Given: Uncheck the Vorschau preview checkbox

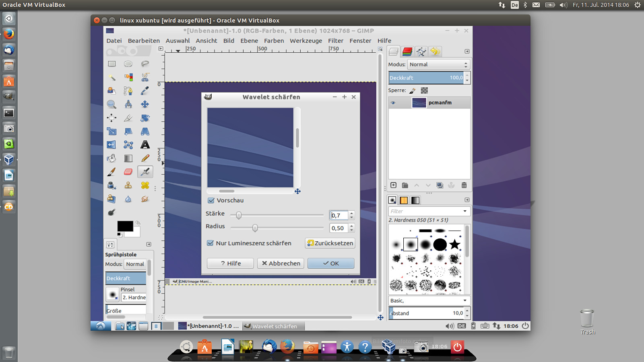Looking at the screenshot, I should point(211,200).
